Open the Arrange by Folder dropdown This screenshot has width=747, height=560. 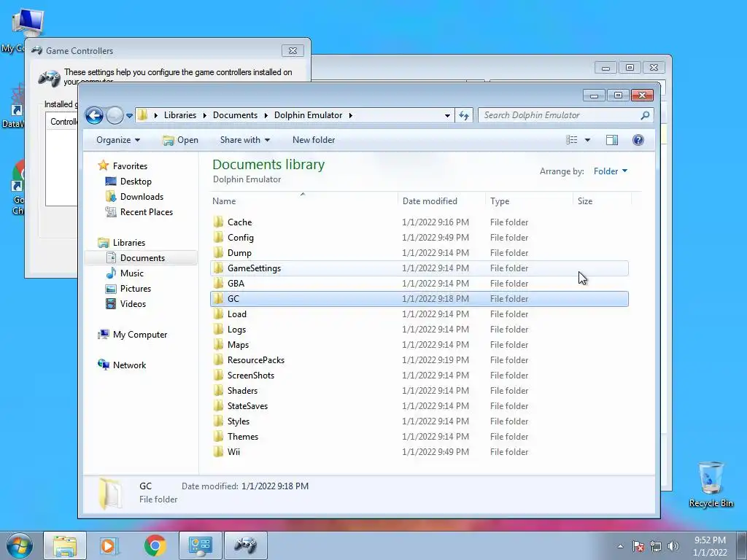pyautogui.click(x=611, y=171)
